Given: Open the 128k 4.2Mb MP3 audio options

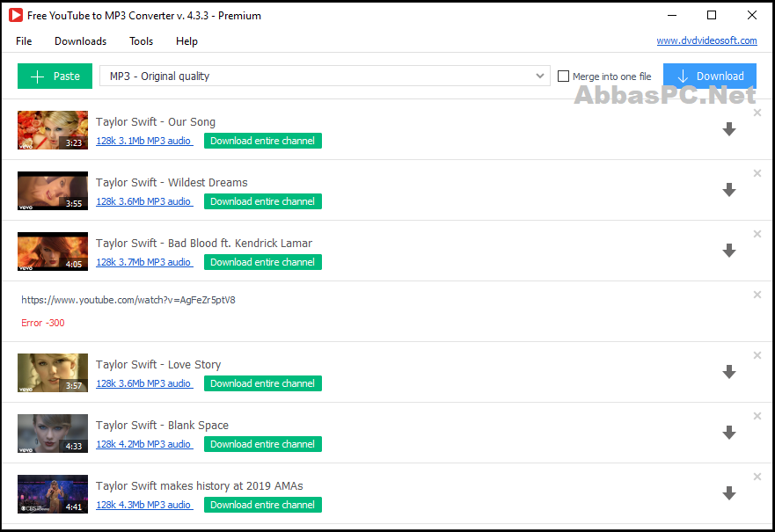Looking at the screenshot, I should tap(144, 444).
